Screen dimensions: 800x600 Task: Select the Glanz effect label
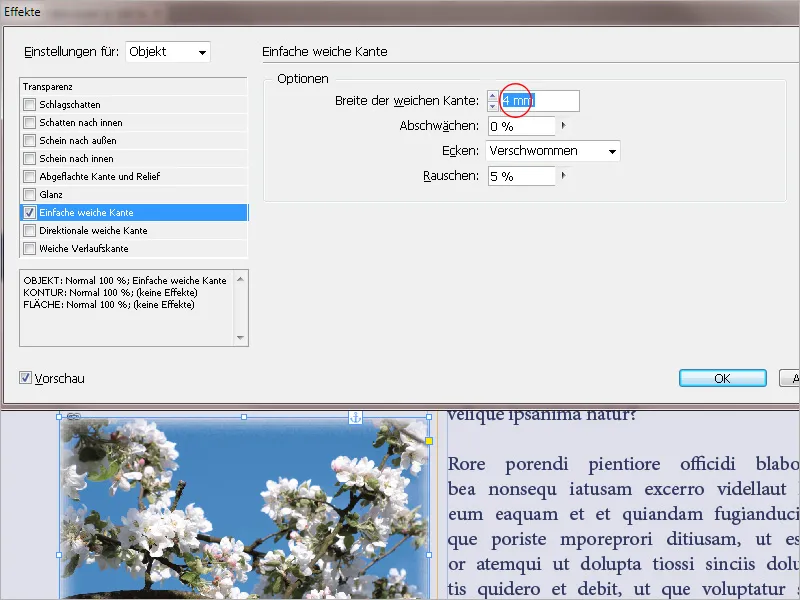pos(51,194)
